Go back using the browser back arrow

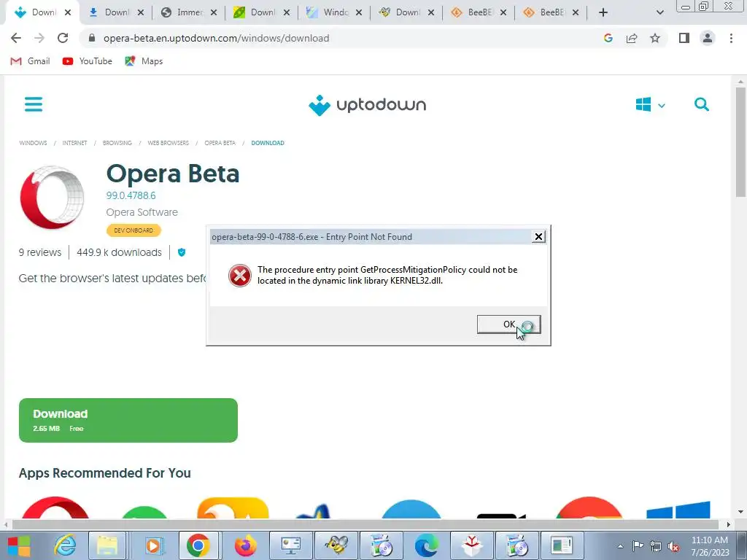pyautogui.click(x=16, y=38)
